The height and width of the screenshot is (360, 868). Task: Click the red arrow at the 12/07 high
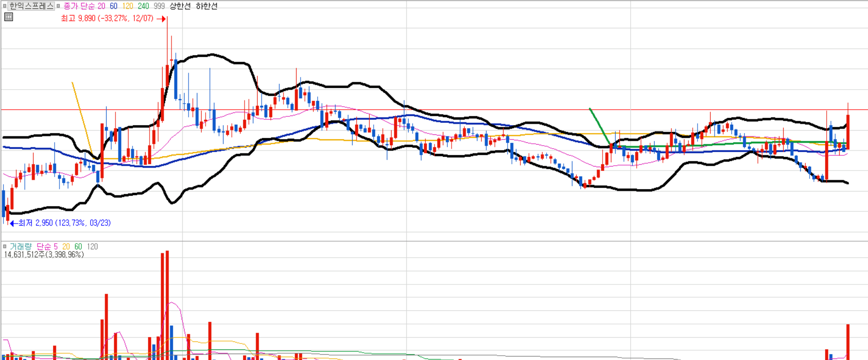pos(162,19)
